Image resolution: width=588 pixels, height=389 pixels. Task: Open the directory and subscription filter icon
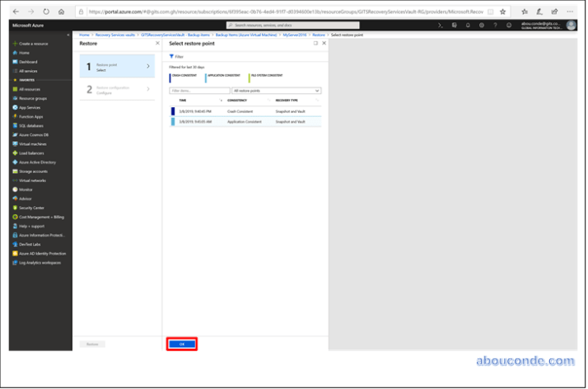coord(455,26)
